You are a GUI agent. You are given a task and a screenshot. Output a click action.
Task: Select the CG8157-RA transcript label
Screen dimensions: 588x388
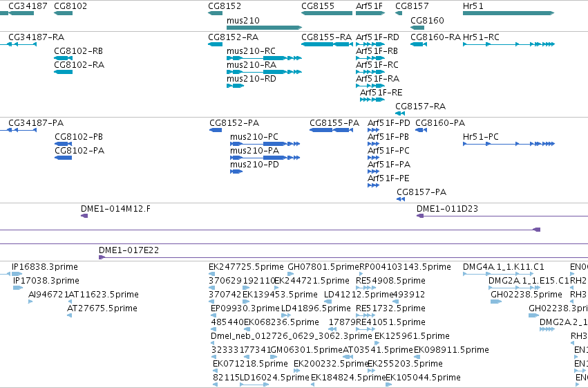[x=420, y=107]
